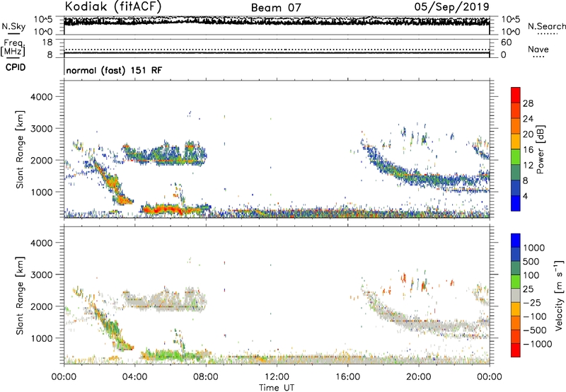
Task: Click the Power [dB] colorbar label
Action: (540, 149)
